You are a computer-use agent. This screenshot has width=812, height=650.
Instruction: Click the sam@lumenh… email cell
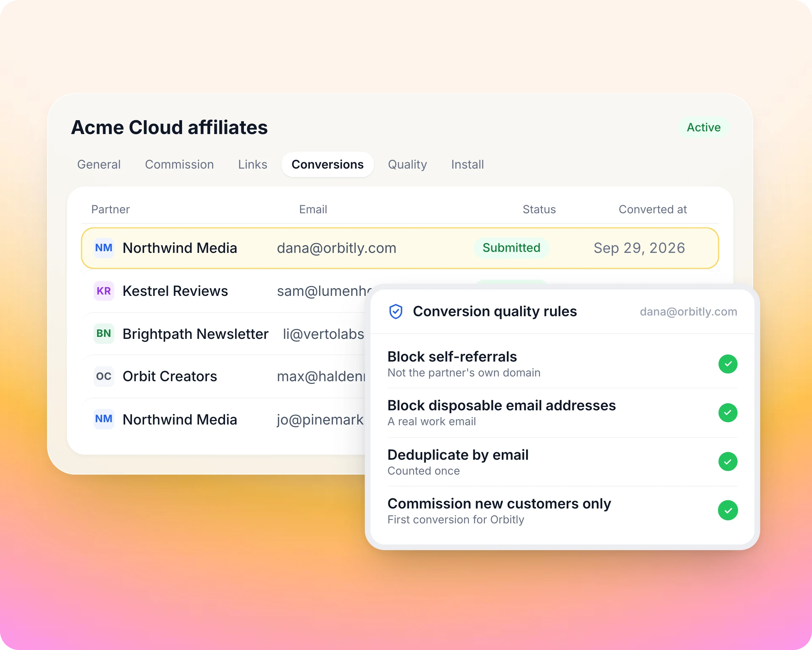(325, 291)
